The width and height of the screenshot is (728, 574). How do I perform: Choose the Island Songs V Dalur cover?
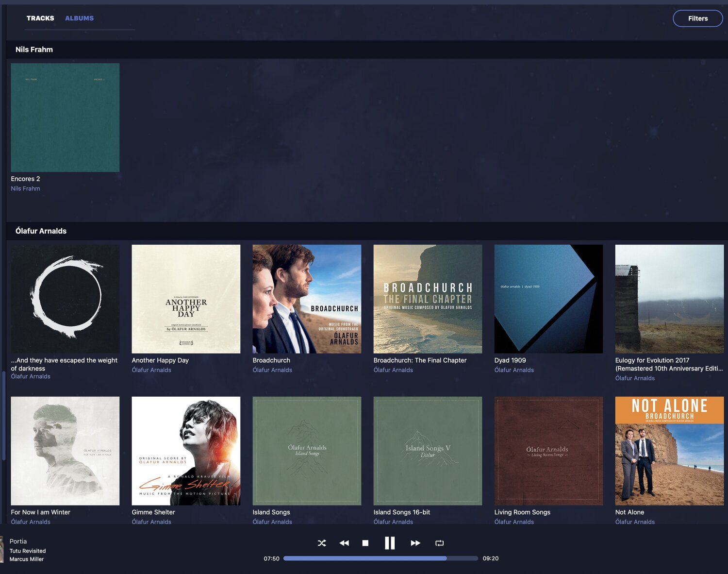[428, 451]
